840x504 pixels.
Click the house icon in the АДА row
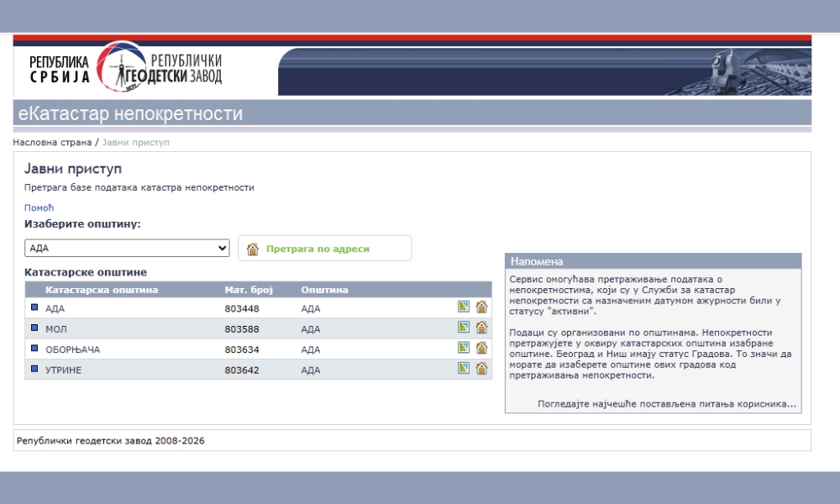481,307
